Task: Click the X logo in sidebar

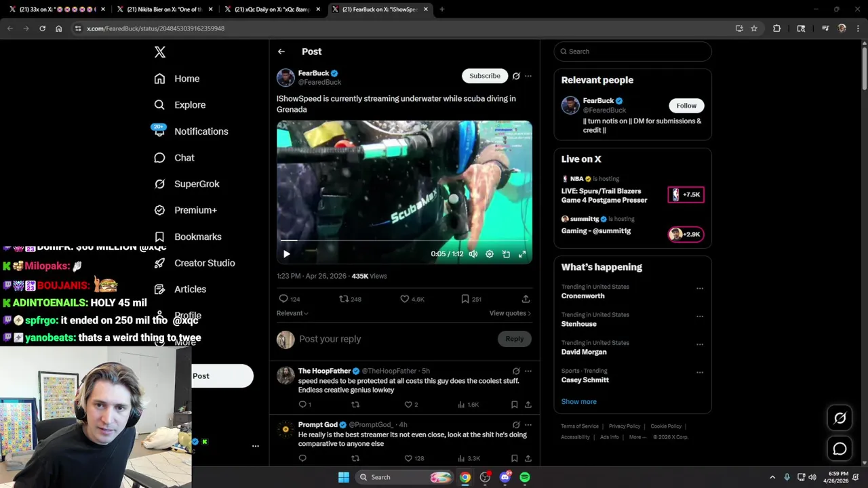Action: pyautogui.click(x=159, y=52)
